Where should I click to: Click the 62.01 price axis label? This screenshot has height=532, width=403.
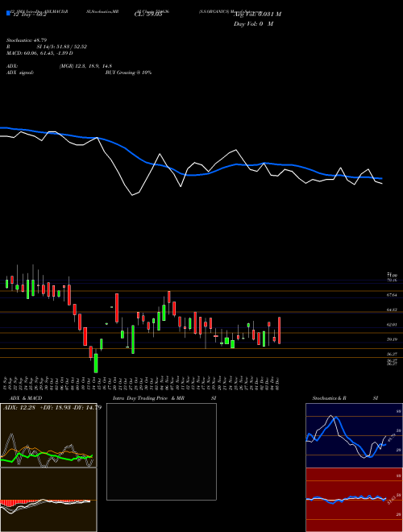tap(392, 325)
